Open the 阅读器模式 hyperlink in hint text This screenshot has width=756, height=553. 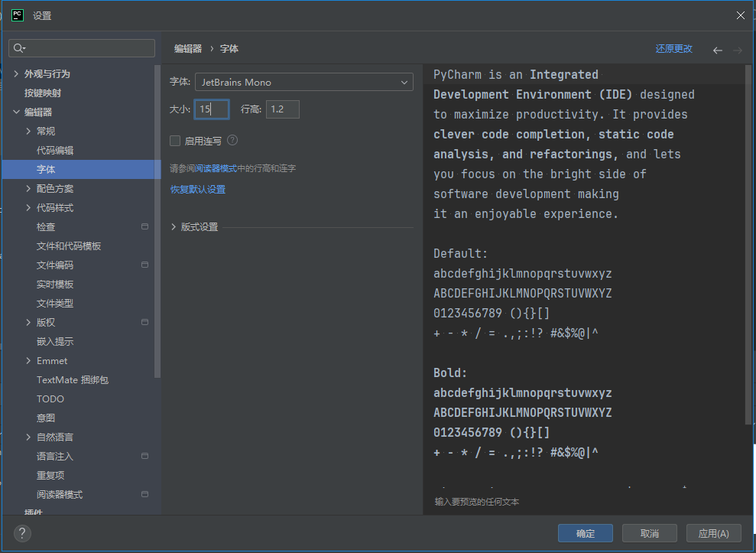(x=216, y=168)
